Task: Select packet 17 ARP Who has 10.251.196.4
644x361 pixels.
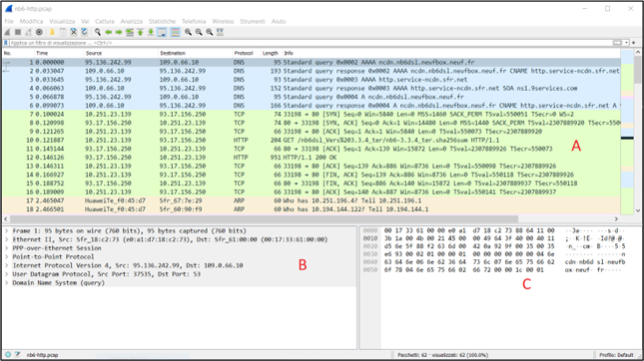Action: (x=312, y=200)
